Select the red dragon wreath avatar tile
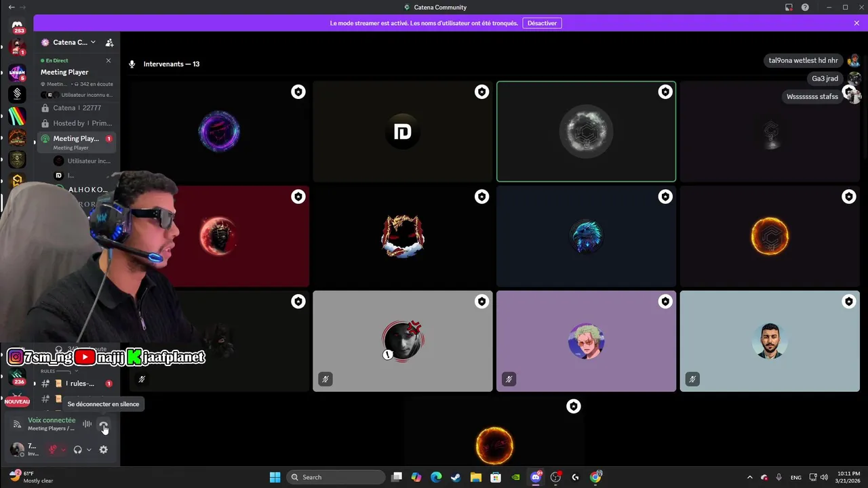This screenshot has height=488, width=868. [x=403, y=237]
